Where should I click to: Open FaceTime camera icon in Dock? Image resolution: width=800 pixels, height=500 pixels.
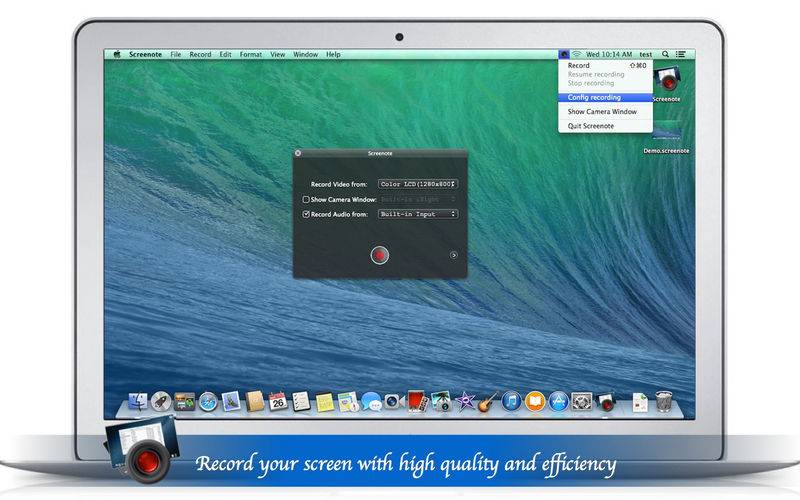point(393,402)
